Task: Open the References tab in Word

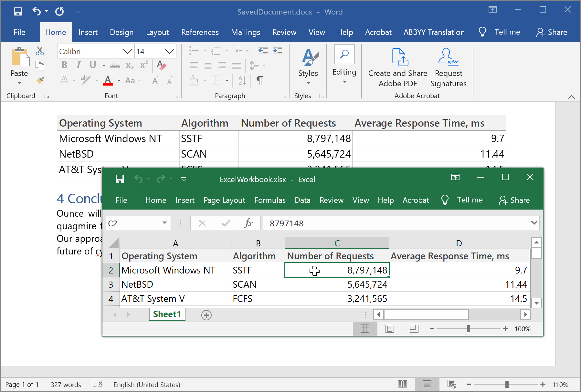Action: point(200,32)
